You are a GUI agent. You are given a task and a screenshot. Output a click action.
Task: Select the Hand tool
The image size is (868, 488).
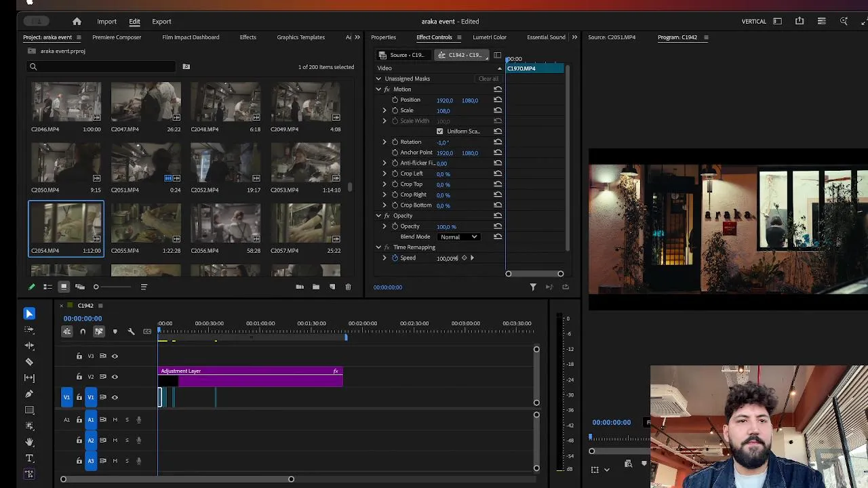pos(29,442)
